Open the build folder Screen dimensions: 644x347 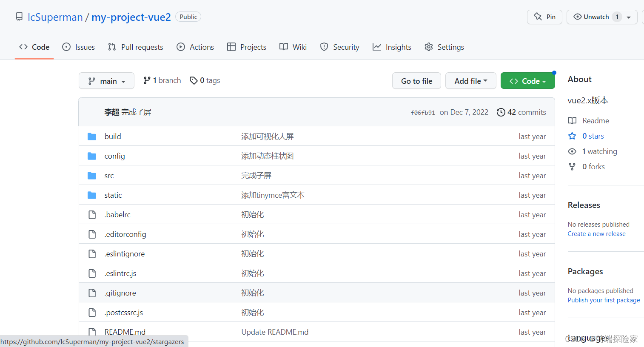pyautogui.click(x=113, y=137)
